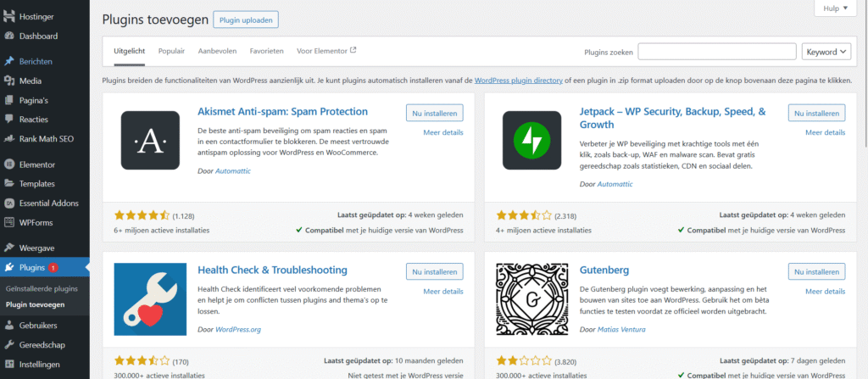The image size is (868, 379).
Task: Click the WPForms table icon
Action: pos(9,222)
